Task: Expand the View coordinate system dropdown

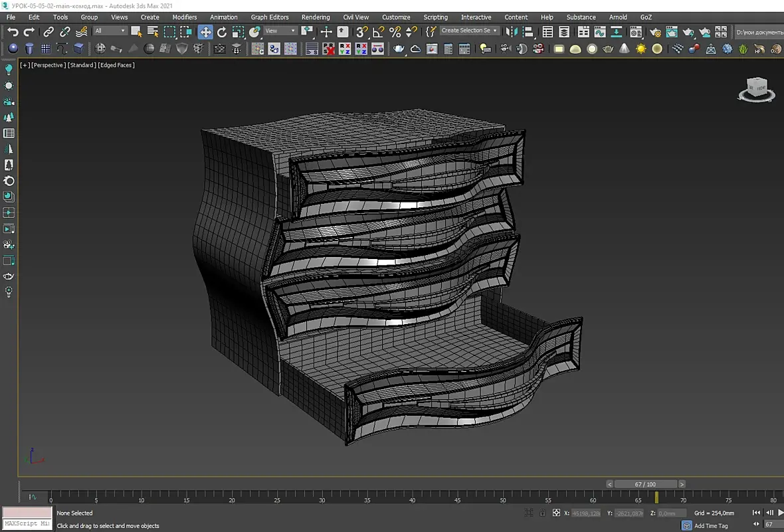Action: [x=280, y=31]
